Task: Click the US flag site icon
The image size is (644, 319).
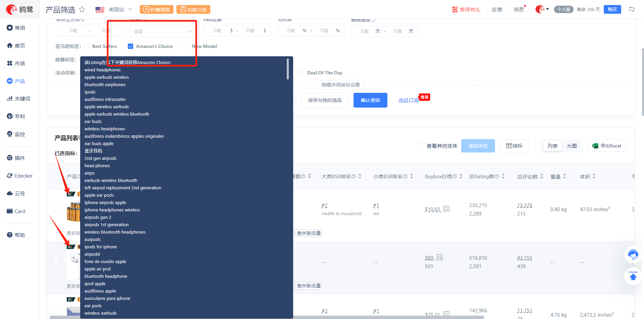Action: [x=100, y=10]
